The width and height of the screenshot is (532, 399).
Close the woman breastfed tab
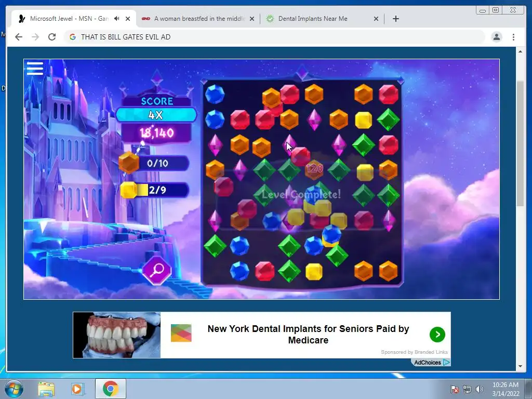click(252, 19)
